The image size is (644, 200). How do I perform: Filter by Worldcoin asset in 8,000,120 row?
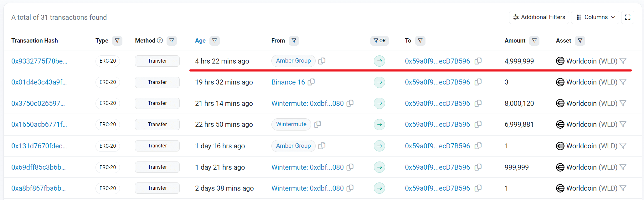(x=623, y=103)
